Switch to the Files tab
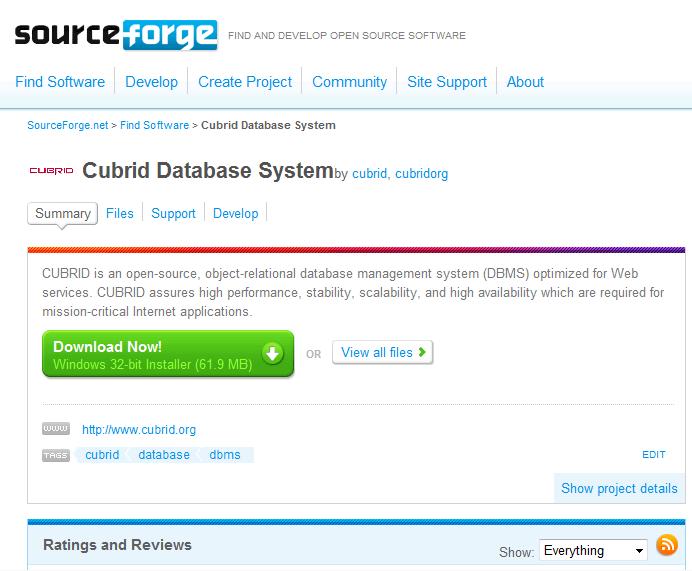 (120, 214)
